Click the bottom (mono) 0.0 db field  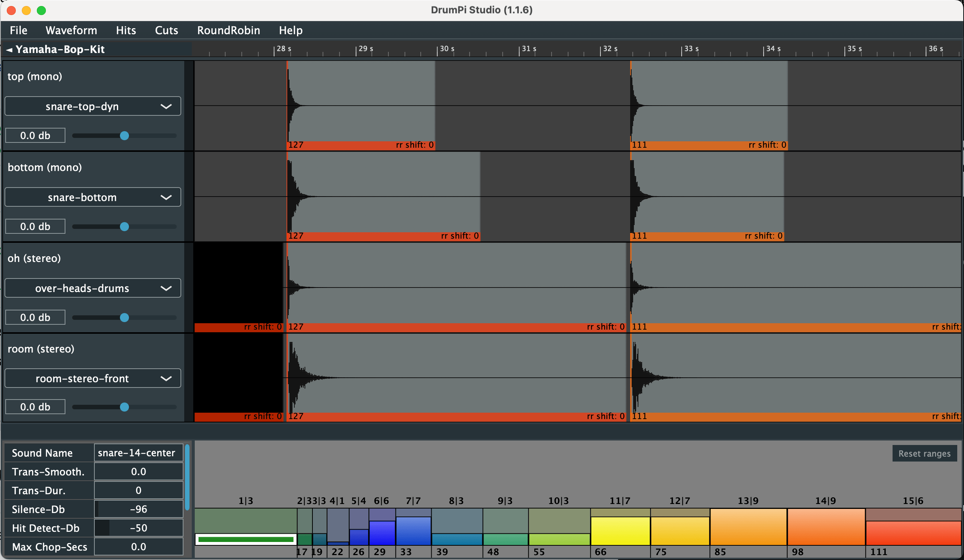[35, 227]
